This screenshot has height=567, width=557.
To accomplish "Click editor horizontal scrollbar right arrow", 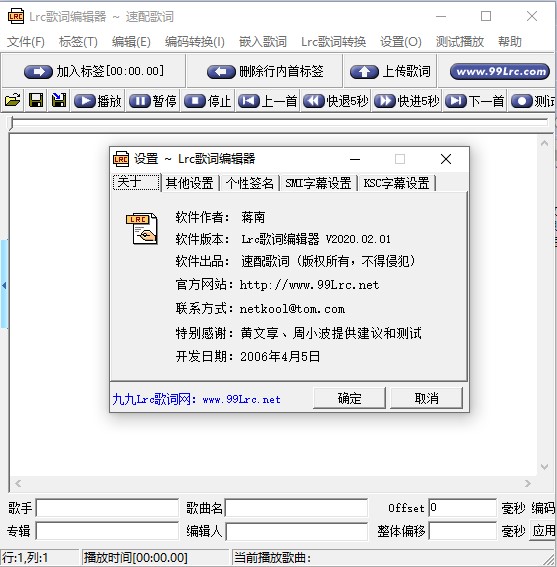I will tap(528, 483).
